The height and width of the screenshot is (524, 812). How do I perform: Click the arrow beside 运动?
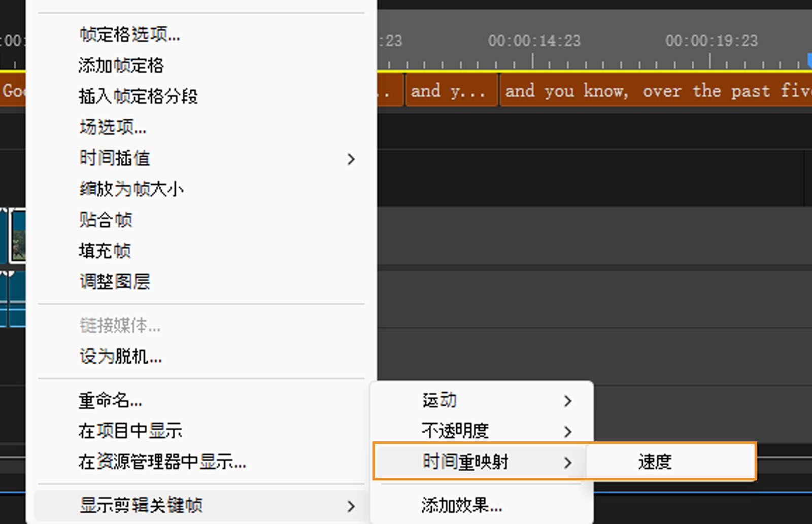coord(568,401)
